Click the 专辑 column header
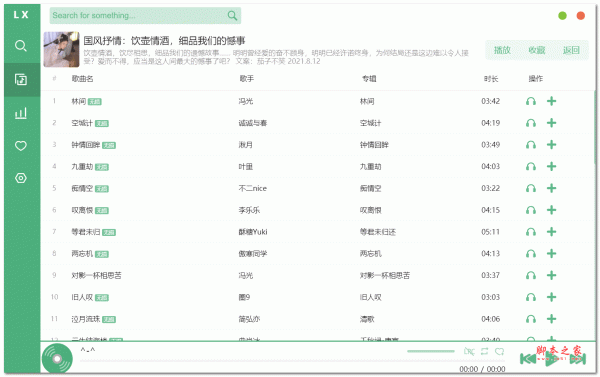 [369, 79]
